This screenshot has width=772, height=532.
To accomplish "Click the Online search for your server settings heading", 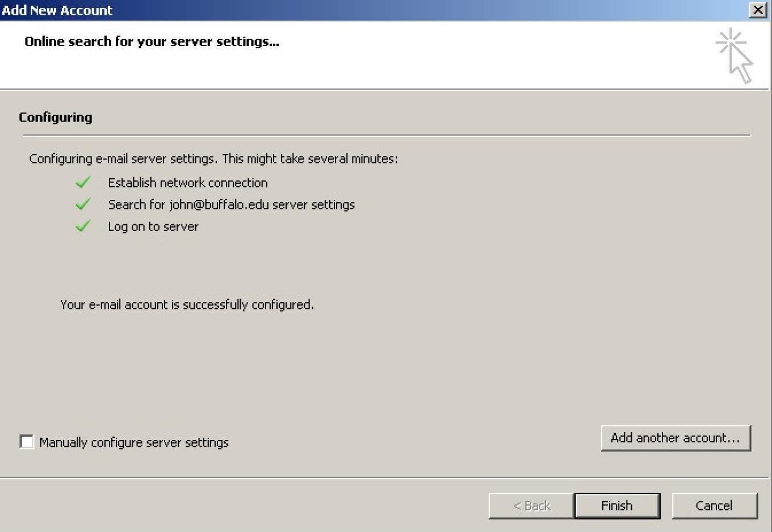I will (x=152, y=41).
